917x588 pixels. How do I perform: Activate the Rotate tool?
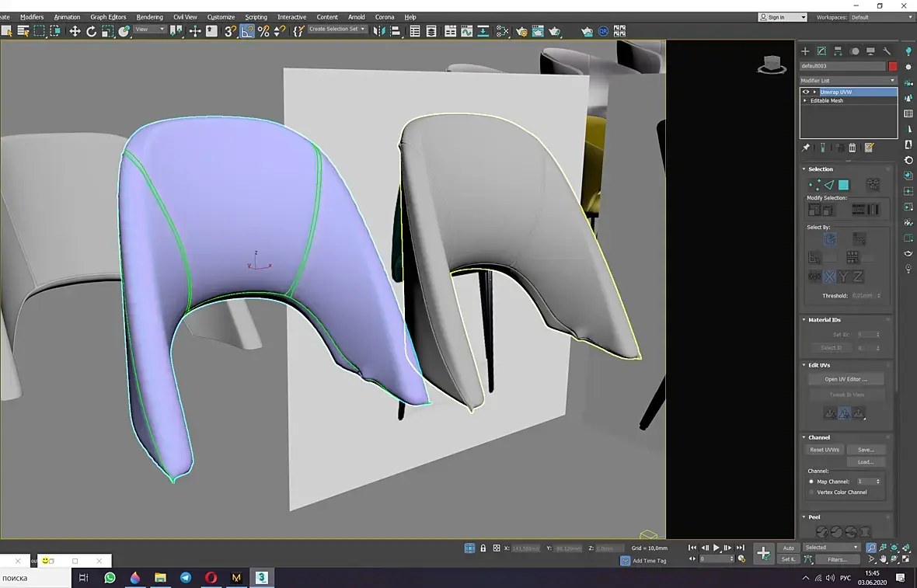[x=91, y=31]
